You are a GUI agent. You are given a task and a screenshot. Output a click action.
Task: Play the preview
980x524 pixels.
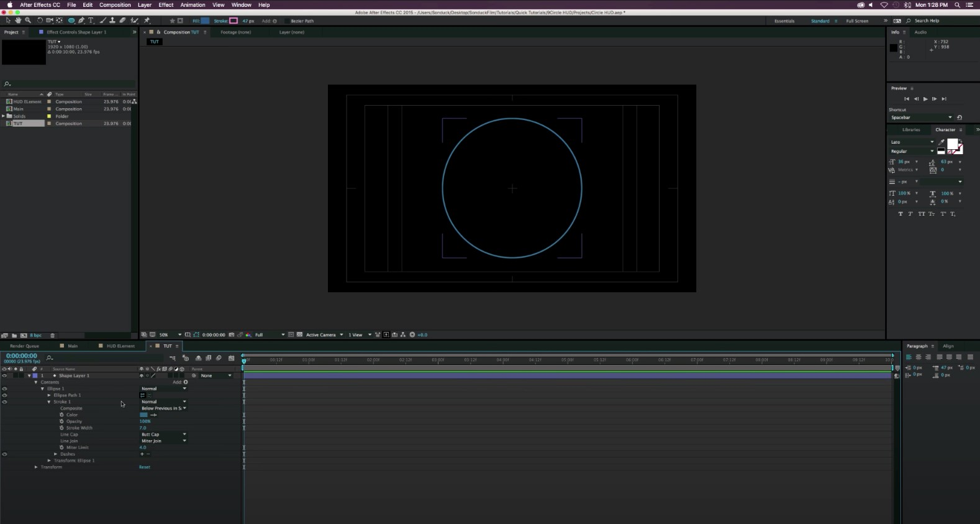(925, 99)
